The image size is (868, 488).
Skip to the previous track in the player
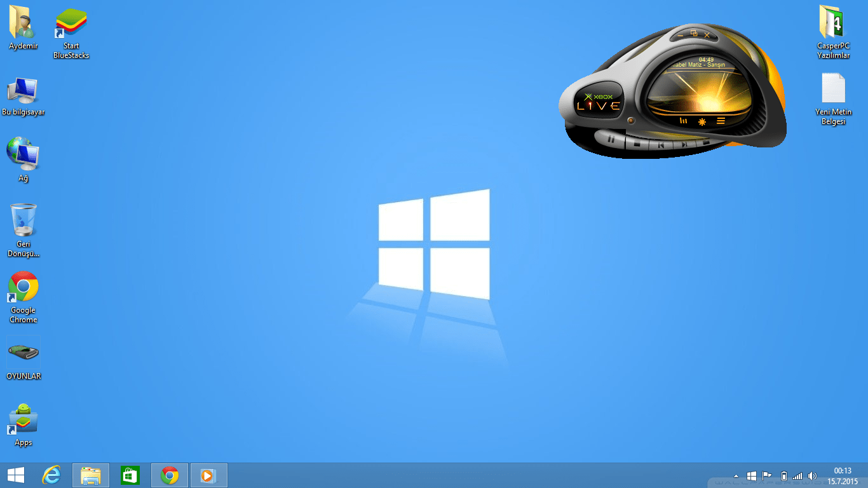tap(661, 145)
